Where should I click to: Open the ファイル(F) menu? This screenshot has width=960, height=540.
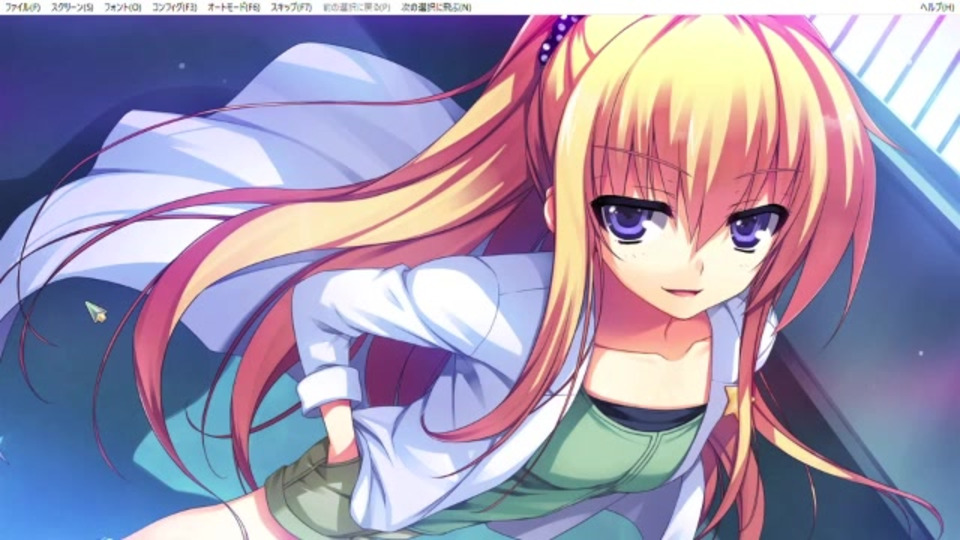point(22,7)
